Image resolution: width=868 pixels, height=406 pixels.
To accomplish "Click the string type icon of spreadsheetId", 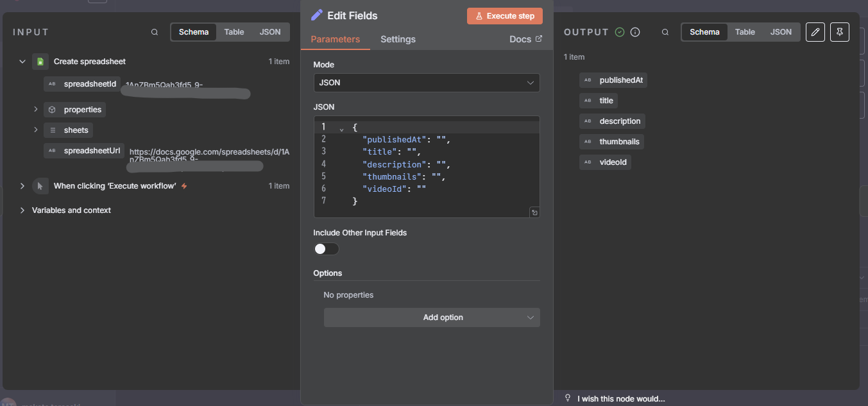I will pyautogui.click(x=52, y=84).
